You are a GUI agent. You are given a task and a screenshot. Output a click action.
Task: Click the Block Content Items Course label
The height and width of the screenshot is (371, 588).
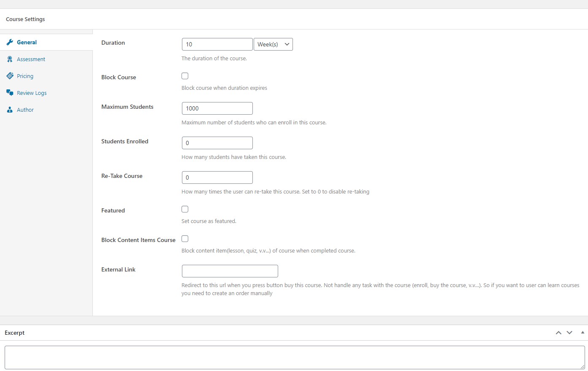click(x=138, y=240)
